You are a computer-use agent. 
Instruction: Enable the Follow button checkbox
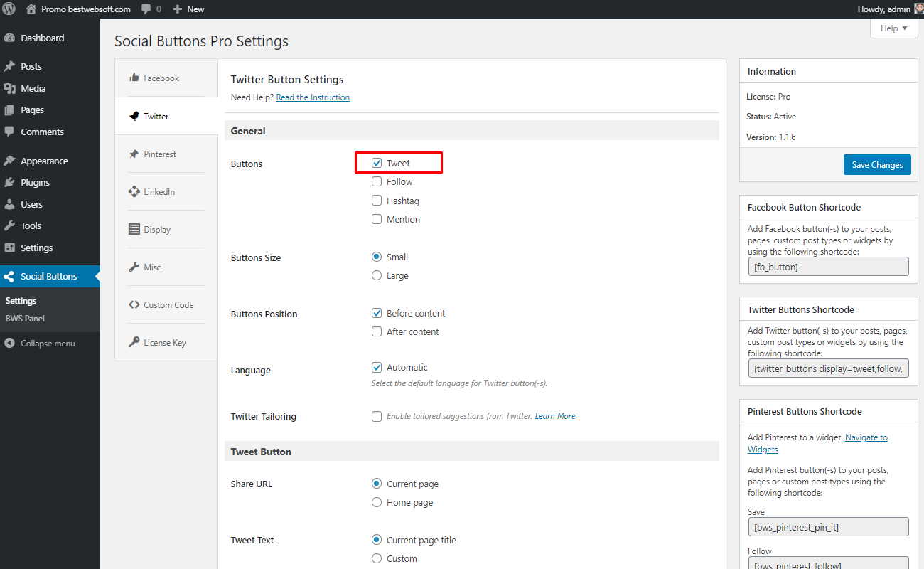coord(377,181)
